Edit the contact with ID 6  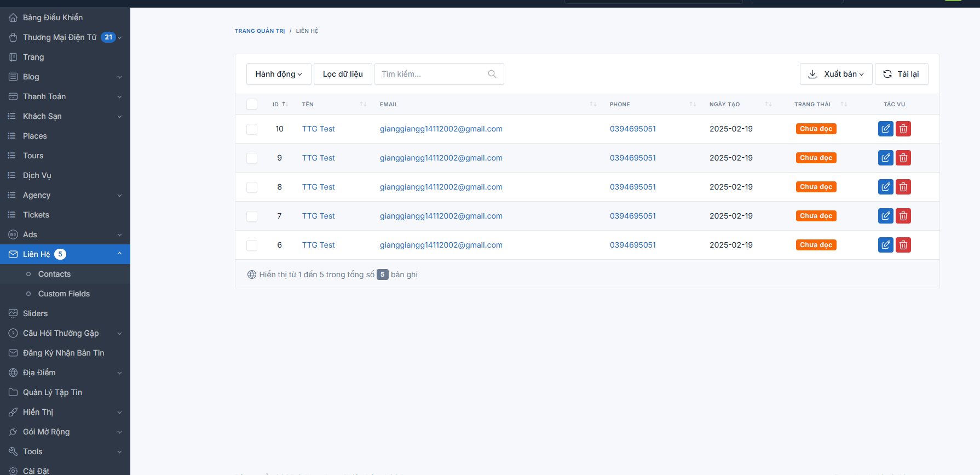885,245
